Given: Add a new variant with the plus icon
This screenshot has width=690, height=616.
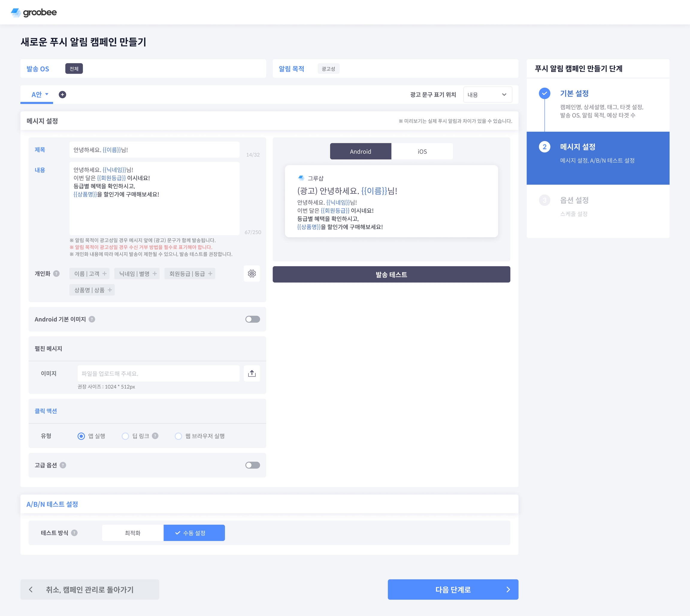Looking at the screenshot, I should tap(62, 95).
